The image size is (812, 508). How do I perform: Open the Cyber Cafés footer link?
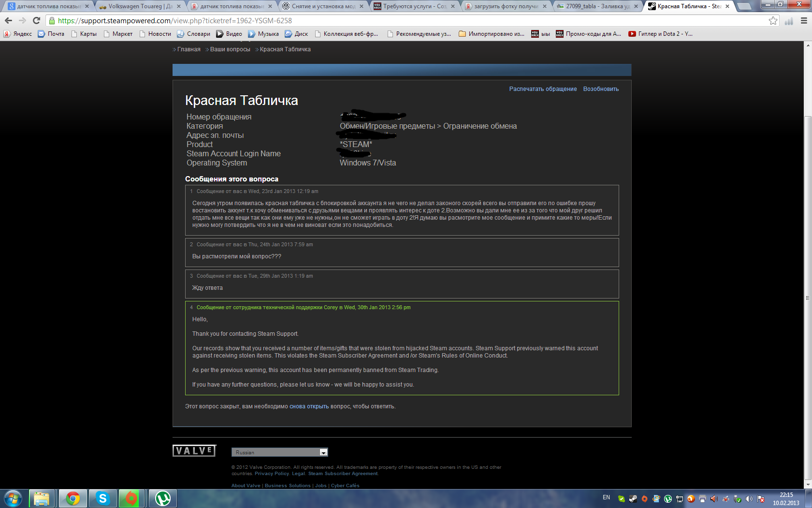(345, 486)
